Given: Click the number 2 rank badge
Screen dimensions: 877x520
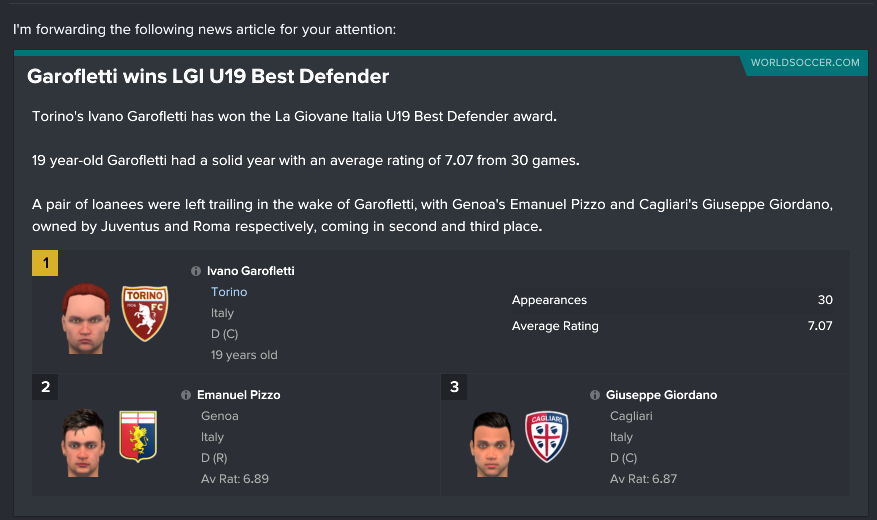Looking at the screenshot, I should click(45, 386).
